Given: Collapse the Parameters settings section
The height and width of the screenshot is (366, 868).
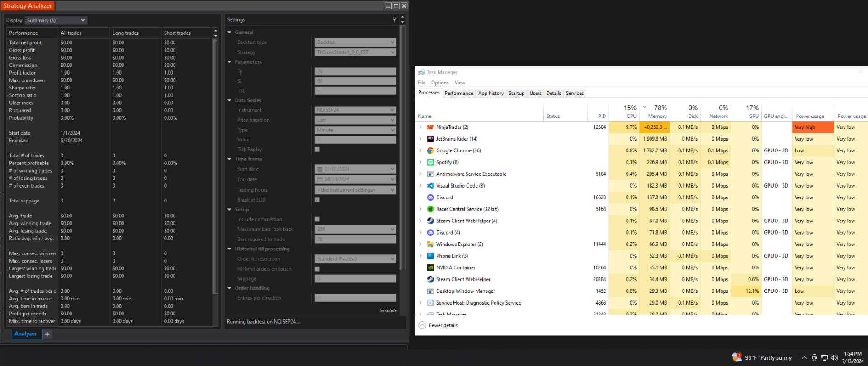Looking at the screenshot, I should [x=230, y=62].
